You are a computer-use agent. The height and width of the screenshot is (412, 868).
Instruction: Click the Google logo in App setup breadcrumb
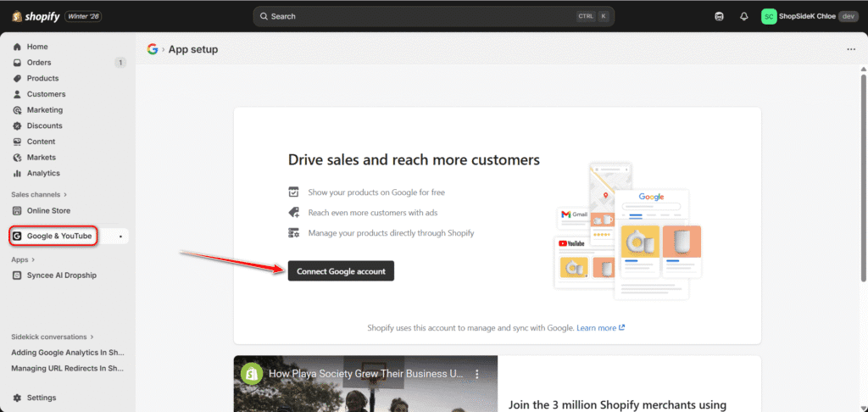(x=153, y=49)
